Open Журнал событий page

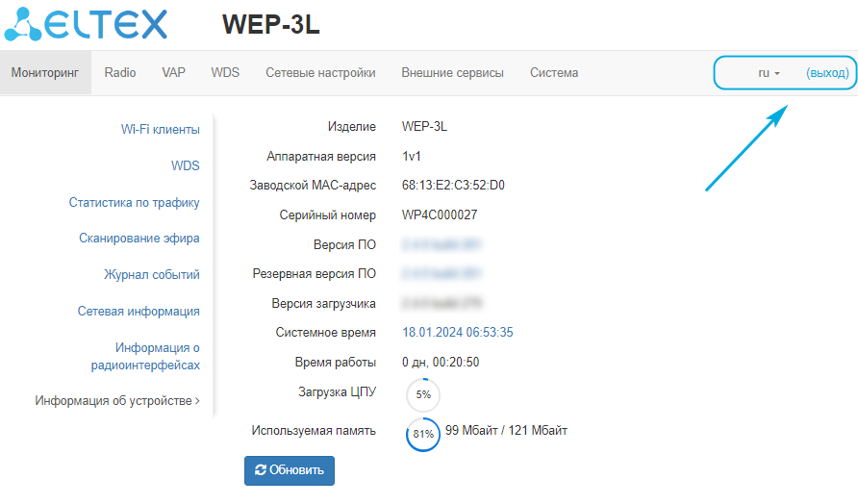point(152,275)
